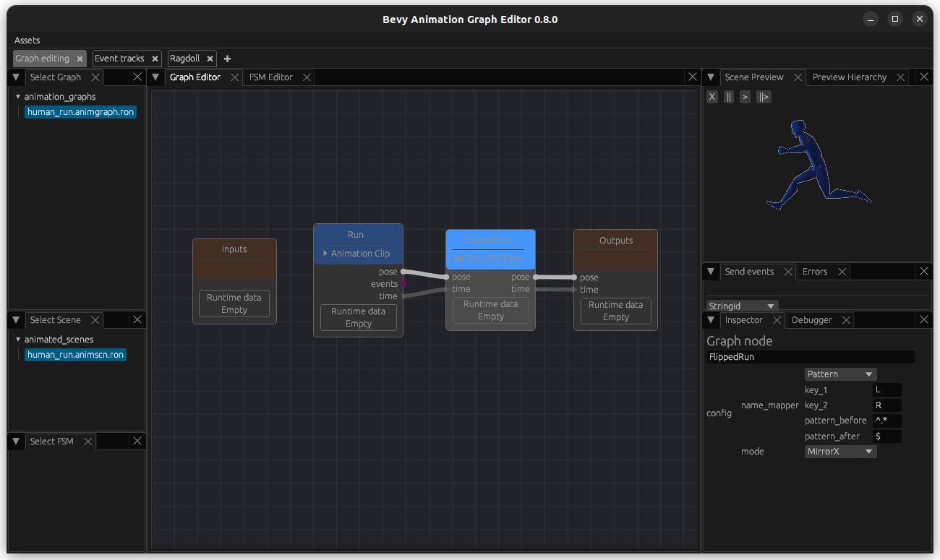Select human_run.animgraph.ron in Select Graph
The image size is (940, 560).
point(80,111)
